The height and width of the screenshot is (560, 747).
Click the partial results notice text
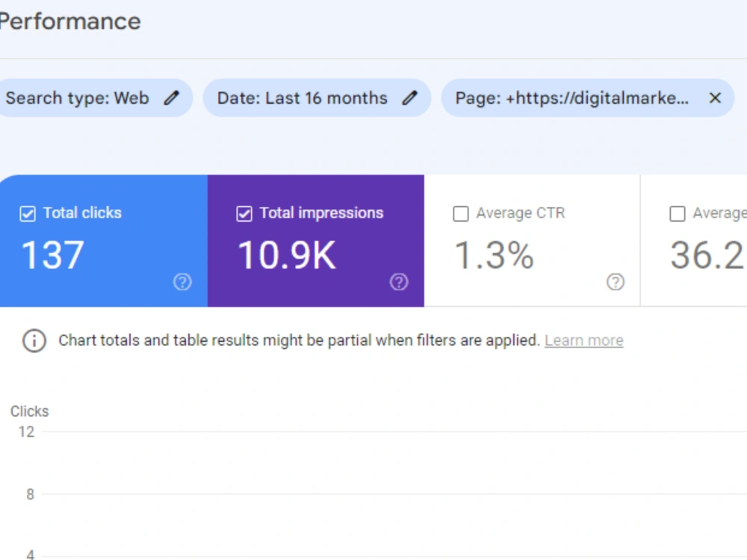299,340
